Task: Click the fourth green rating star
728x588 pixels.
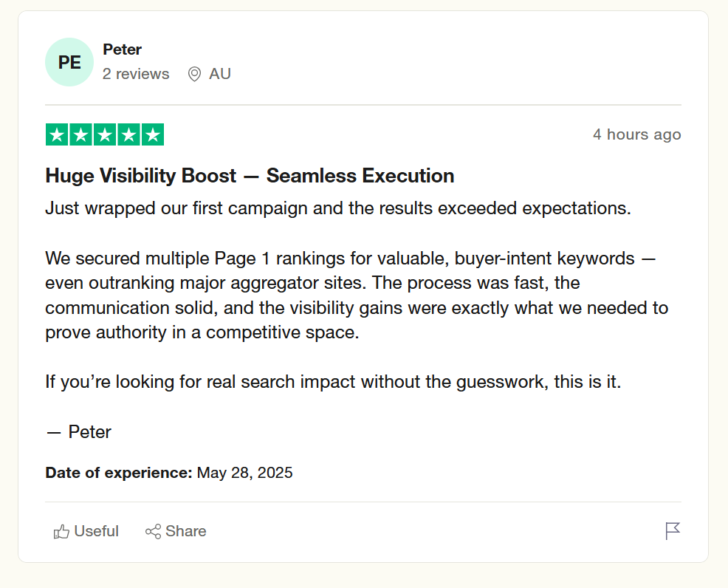Action: tap(128, 134)
